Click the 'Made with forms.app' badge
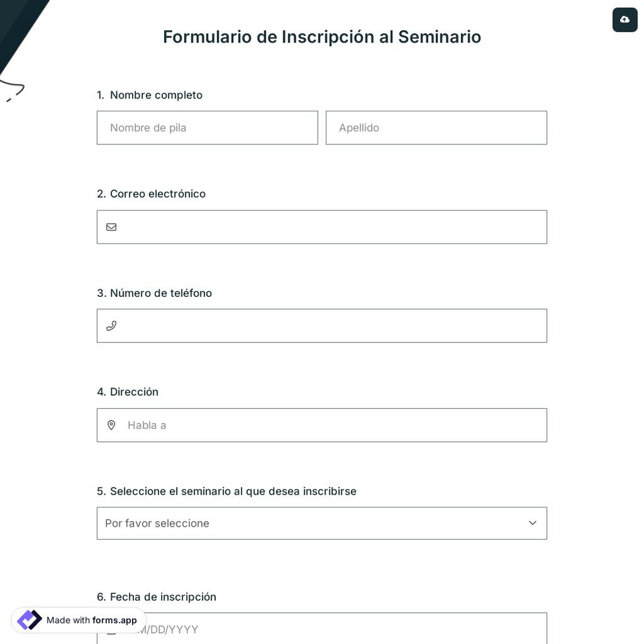The width and height of the screenshot is (644, 644). coord(77,620)
